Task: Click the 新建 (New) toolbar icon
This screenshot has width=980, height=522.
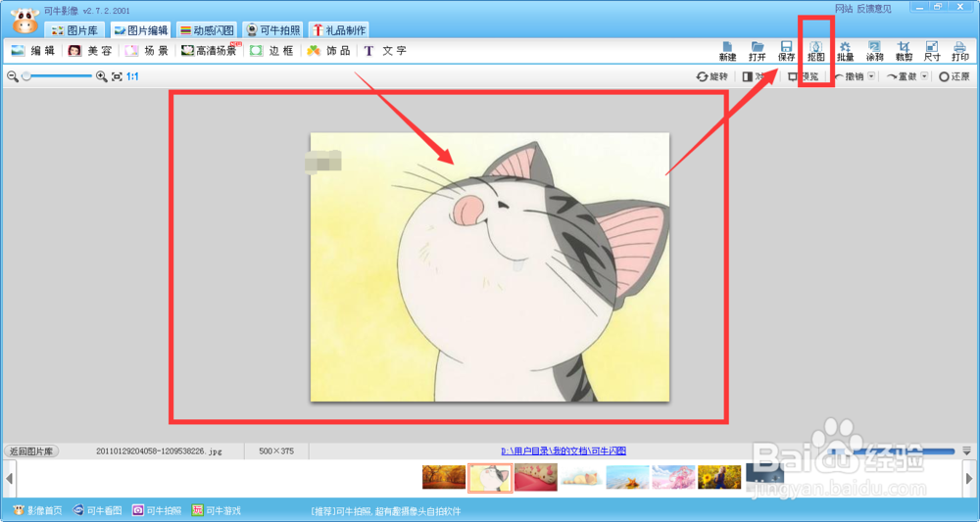Action: 727,51
